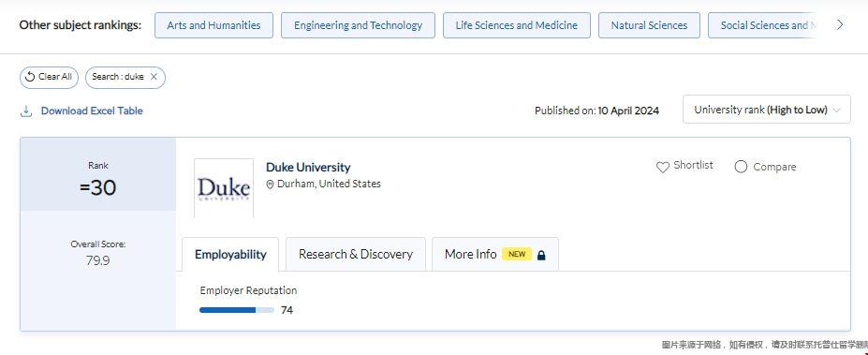Click the Shortlist heart icon
The height and width of the screenshot is (355, 868).
662,168
